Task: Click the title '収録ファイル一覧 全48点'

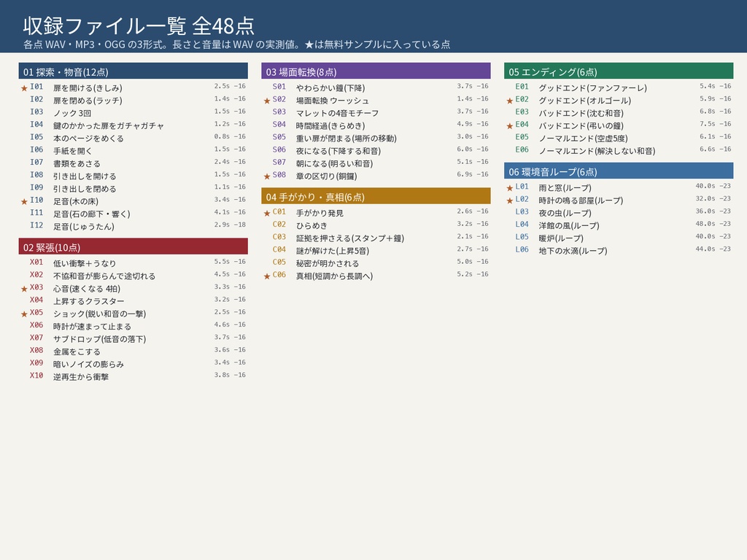Action: [x=139, y=26]
